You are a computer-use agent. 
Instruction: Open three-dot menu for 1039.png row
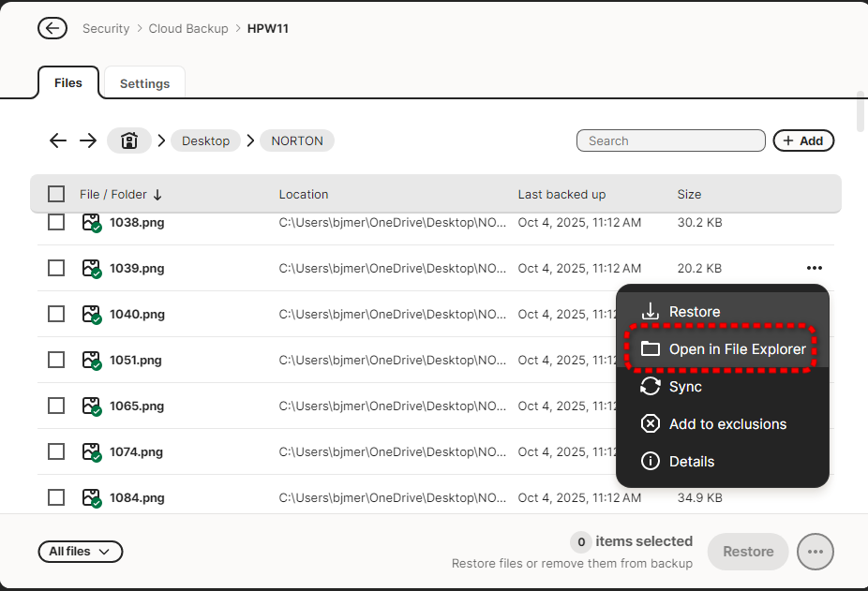click(x=814, y=269)
